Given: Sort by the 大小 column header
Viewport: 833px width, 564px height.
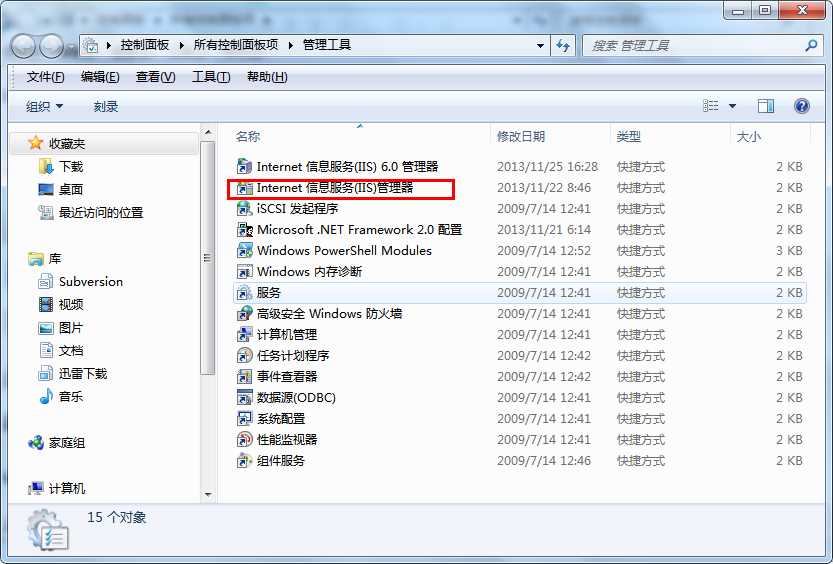Looking at the screenshot, I should (x=749, y=136).
